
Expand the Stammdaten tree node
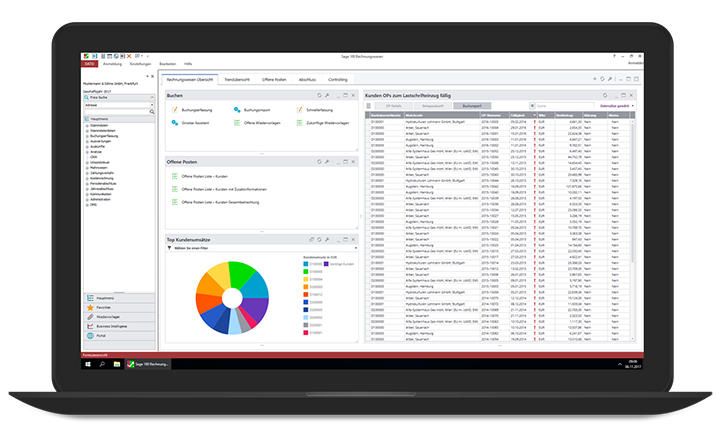tap(87, 125)
